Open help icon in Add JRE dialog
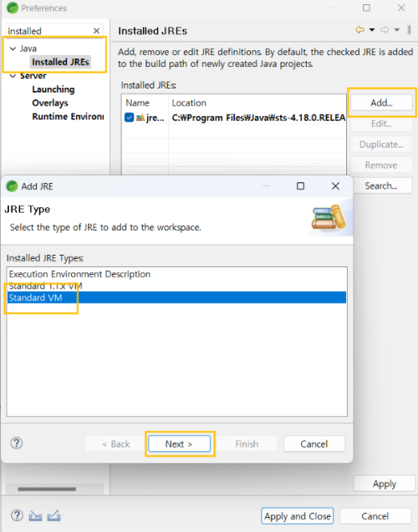The width and height of the screenshot is (418, 532). tap(17, 443)
